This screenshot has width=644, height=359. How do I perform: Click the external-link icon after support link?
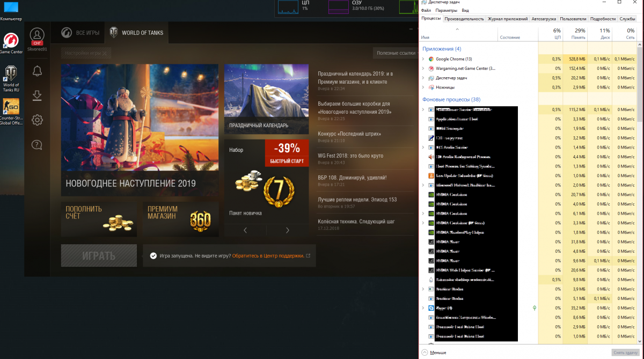[308, 256]
